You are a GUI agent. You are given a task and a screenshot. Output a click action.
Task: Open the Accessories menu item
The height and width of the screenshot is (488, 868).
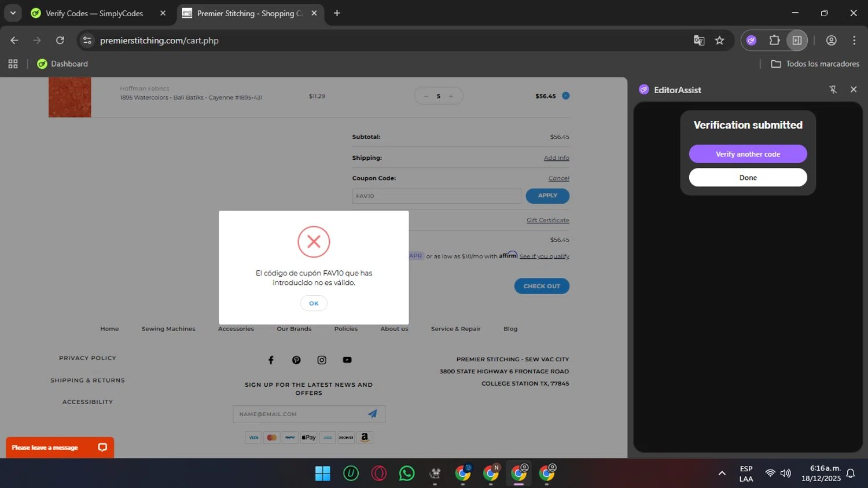[236, 329]
